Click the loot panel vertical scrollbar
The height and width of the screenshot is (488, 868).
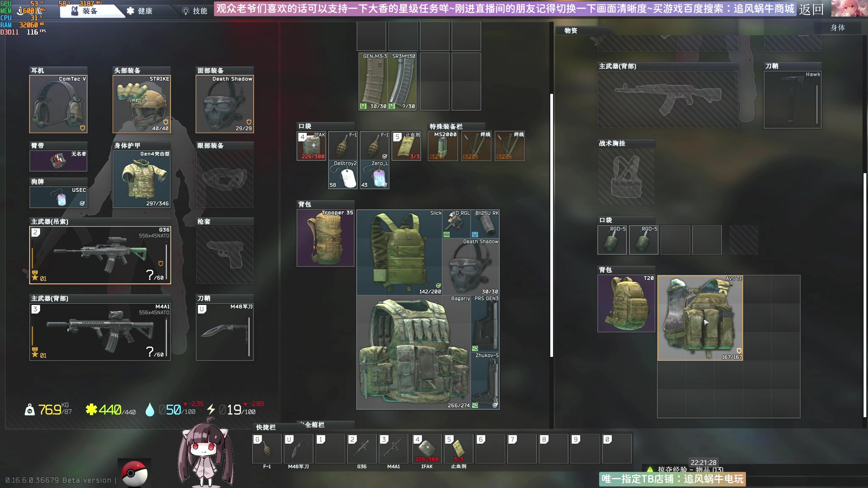pyautogui.click(x=865, y=295)
